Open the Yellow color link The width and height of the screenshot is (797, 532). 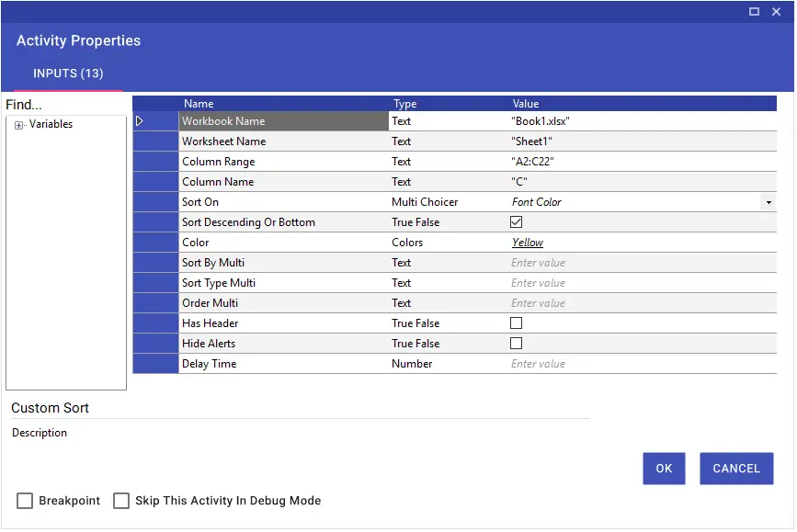pos(527,243)
